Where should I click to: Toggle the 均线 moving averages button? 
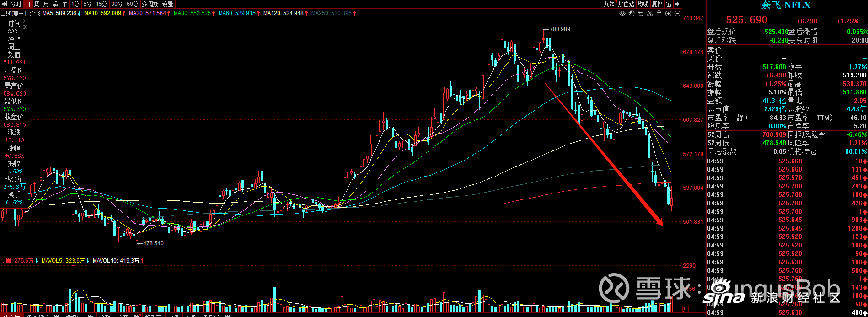pos(643,4)
